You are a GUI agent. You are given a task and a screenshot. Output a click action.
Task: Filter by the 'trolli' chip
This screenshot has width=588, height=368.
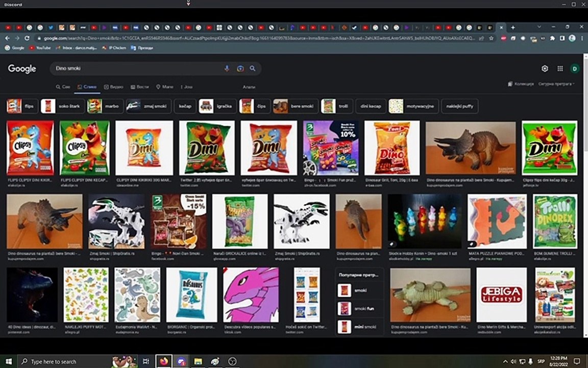click(337, 106)
